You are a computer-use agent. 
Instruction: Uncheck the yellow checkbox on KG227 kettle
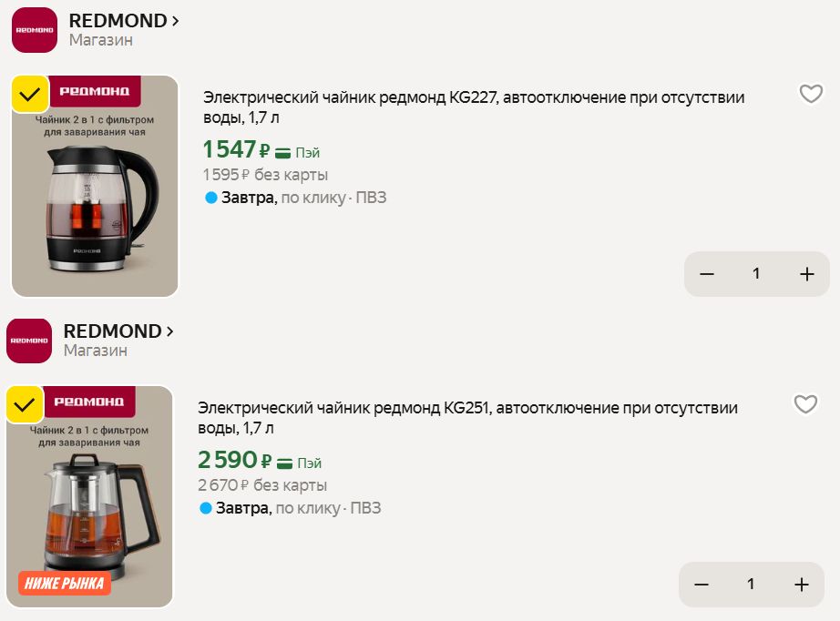coord(30,94)
